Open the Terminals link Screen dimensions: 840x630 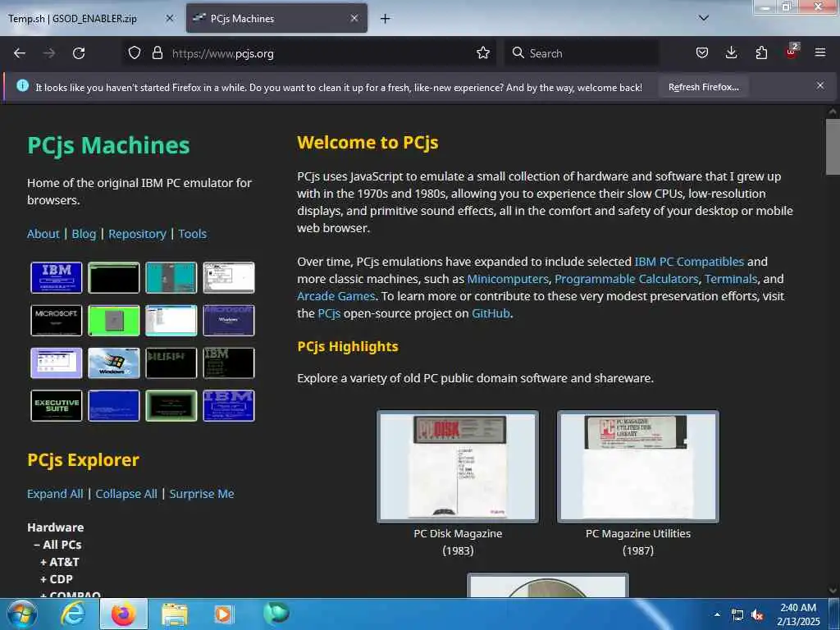[x=731, y=279]
